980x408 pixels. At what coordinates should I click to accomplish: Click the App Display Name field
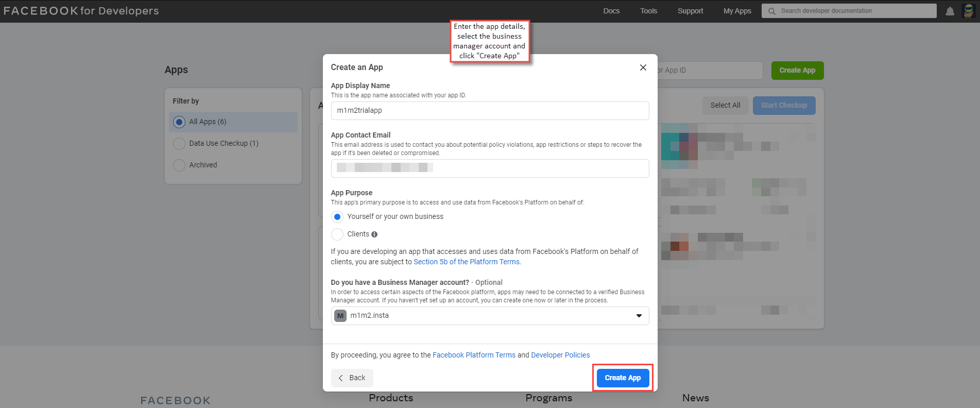490,111
